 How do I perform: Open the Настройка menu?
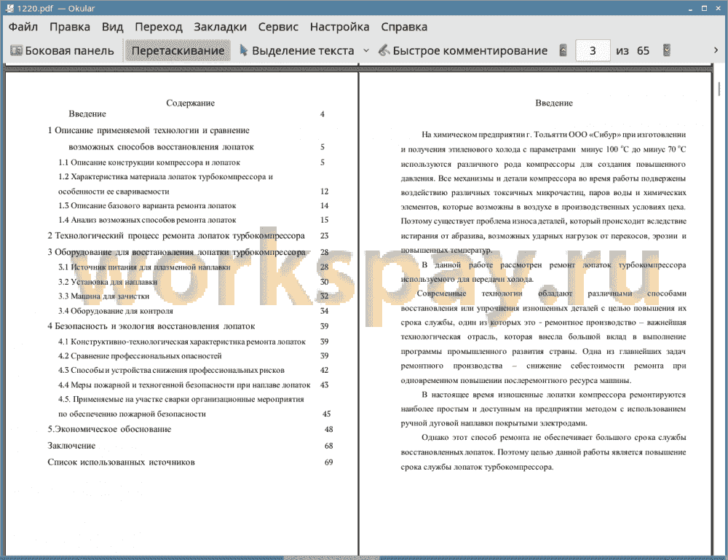point(339,27)
